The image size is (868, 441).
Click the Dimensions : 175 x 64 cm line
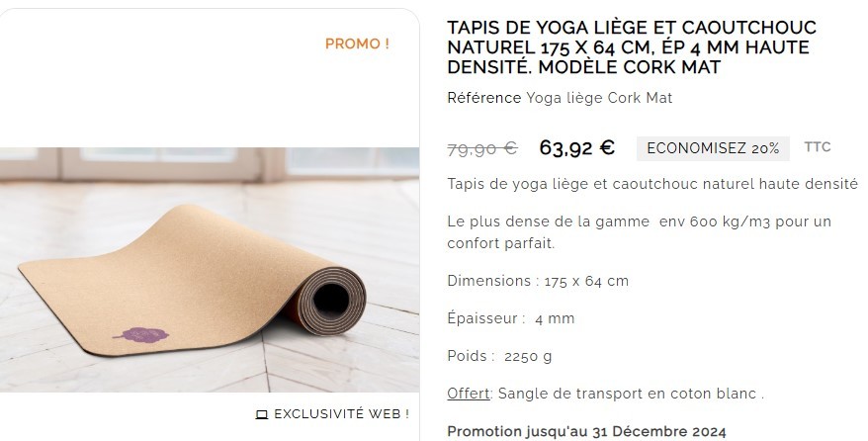(x=538, y=281)
